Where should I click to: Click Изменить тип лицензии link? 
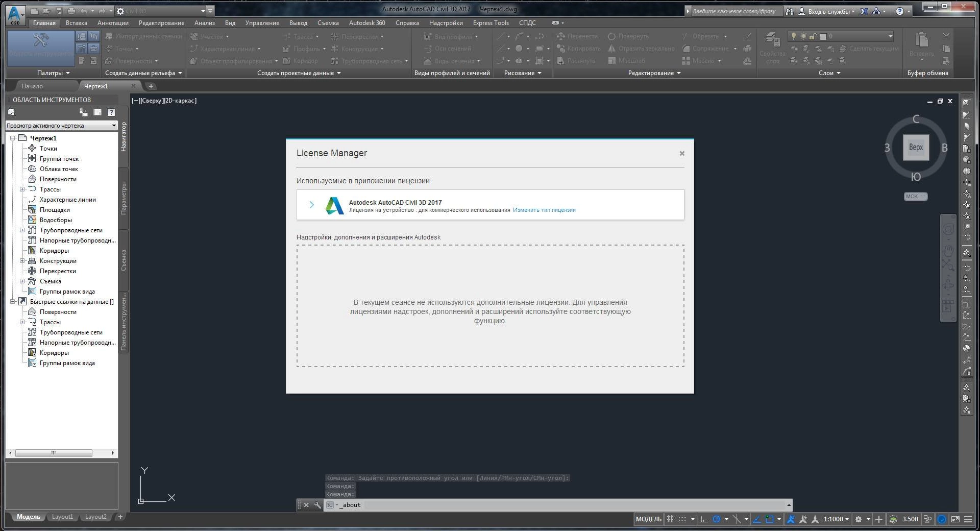click(x=544, y=210)
